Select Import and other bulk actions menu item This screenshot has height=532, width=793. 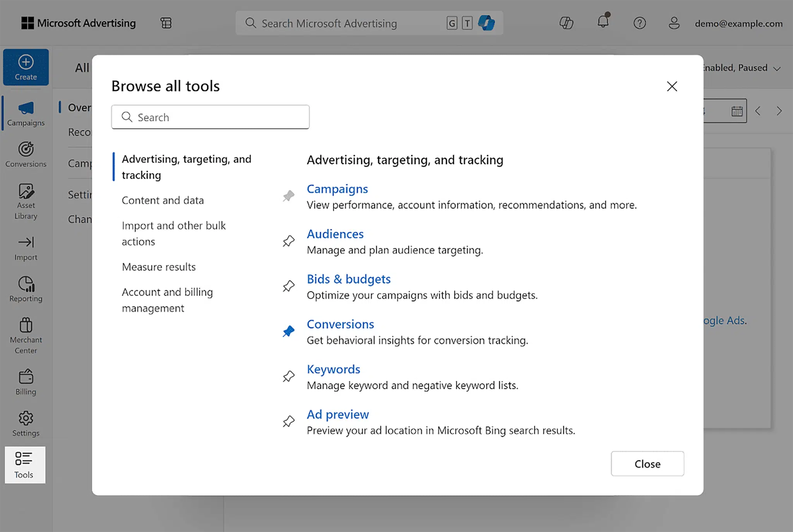point(173,233)
